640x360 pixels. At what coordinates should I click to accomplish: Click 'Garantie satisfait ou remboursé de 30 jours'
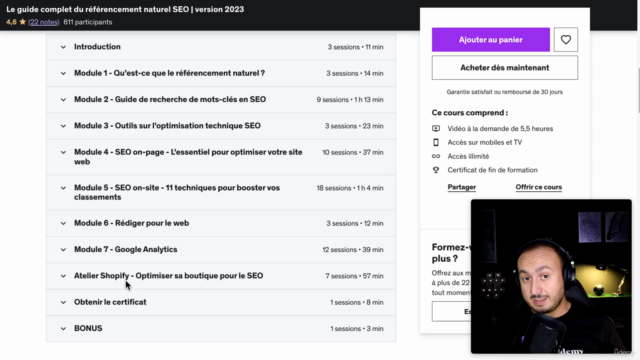pyautogui.click(x=504, y=92)
